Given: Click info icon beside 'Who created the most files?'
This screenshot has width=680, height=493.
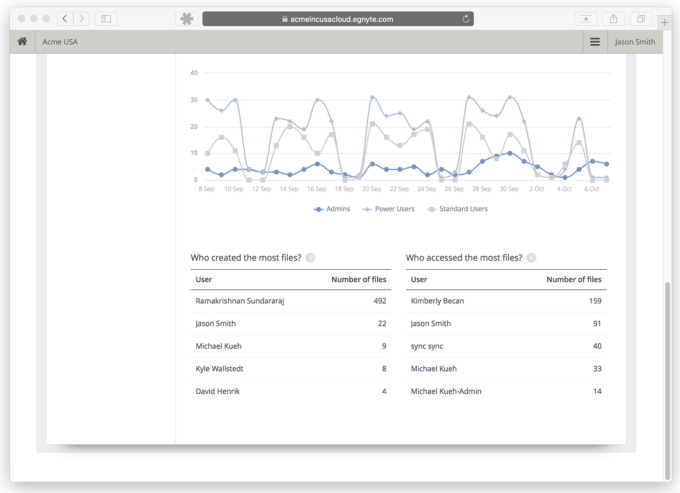Looking at the screenshot, I should tap(310, 258).
